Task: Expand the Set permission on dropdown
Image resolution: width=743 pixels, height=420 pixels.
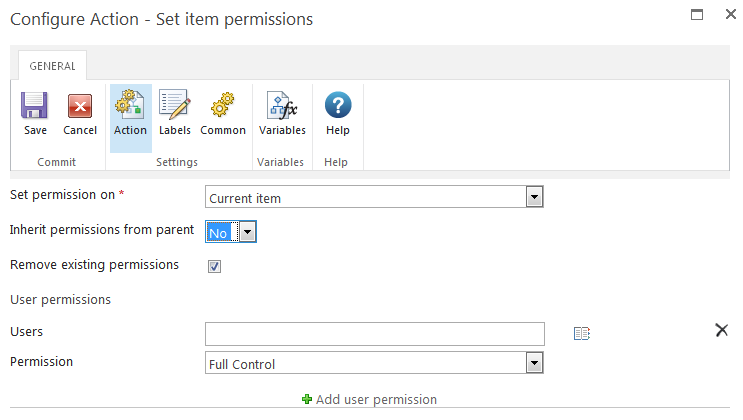Action: (535, 197)
